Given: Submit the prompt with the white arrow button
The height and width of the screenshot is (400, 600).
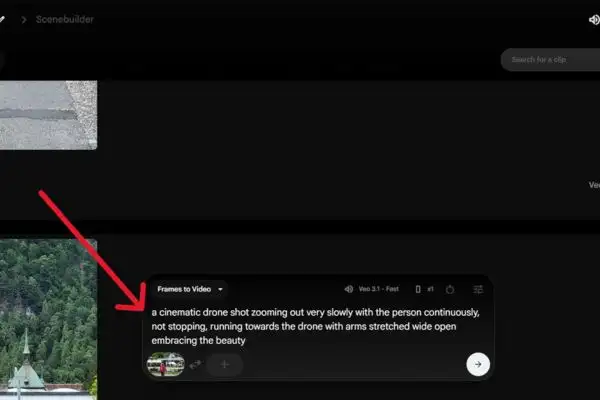Looking at the screenshot, I should pos(478,364).
